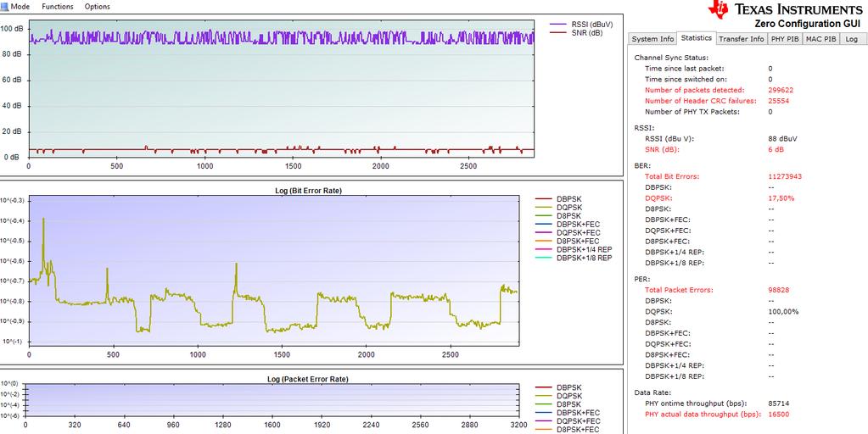
Task: Click 'Number of Header CRC failures:' label
Action: (700, 101)
